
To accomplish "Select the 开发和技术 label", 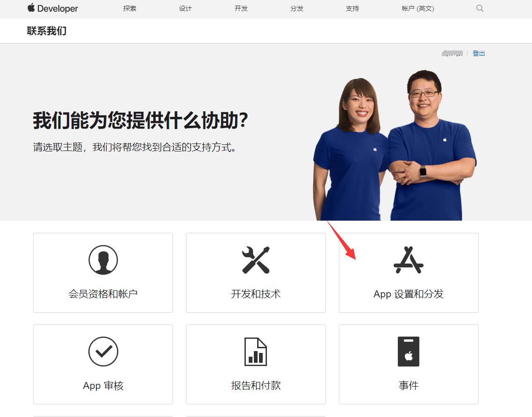I will [256, 294].
